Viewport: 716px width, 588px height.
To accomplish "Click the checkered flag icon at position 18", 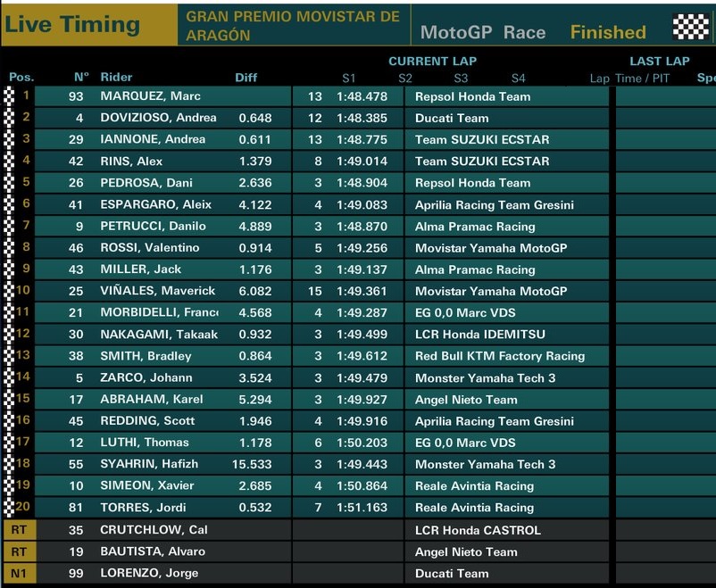I will coord(11,464).
